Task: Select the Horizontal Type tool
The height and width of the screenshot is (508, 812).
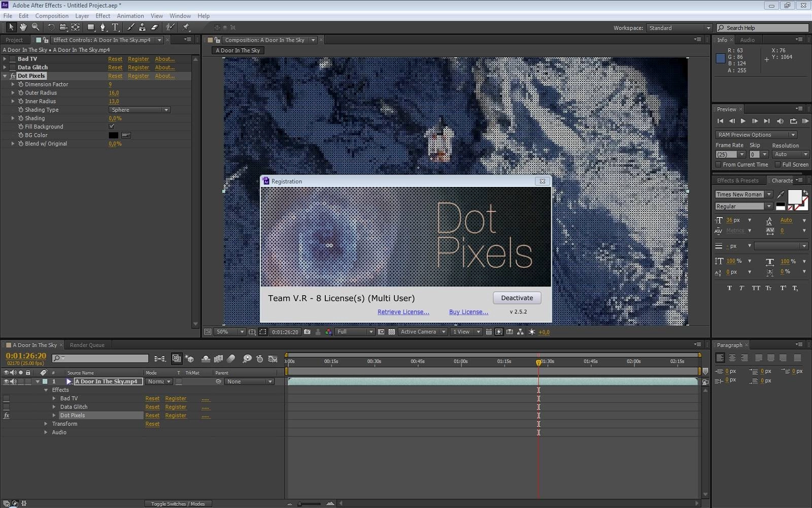Action: tap(115, 27)
